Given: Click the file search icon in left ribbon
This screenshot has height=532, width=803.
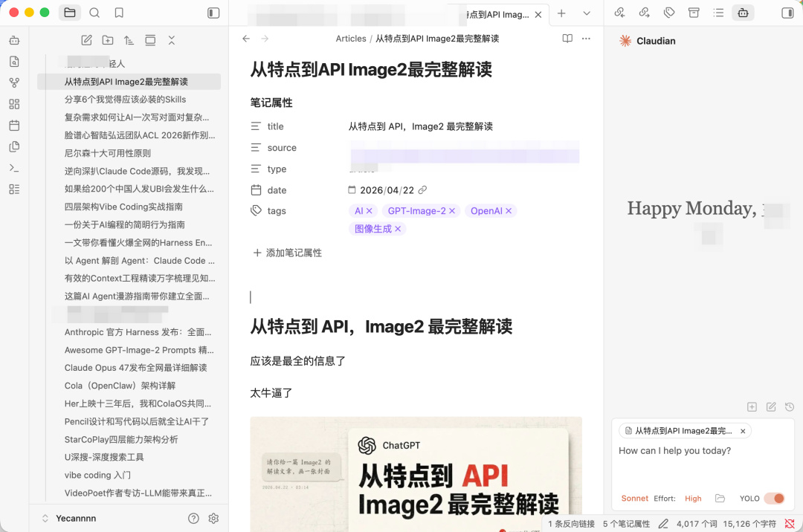Looking at the screenshot, I should [14, 62].
